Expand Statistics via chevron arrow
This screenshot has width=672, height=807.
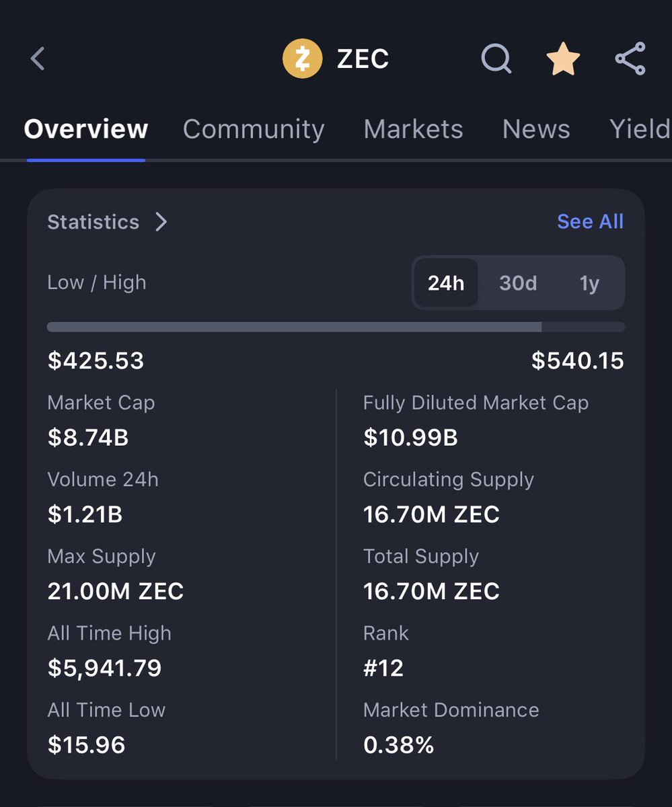point(161,222)
